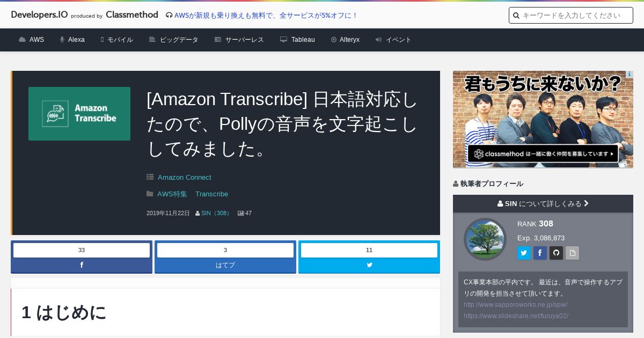Click the search magnifier icon
Viewport: 644px width, 338px height.
tap(516, 16)
